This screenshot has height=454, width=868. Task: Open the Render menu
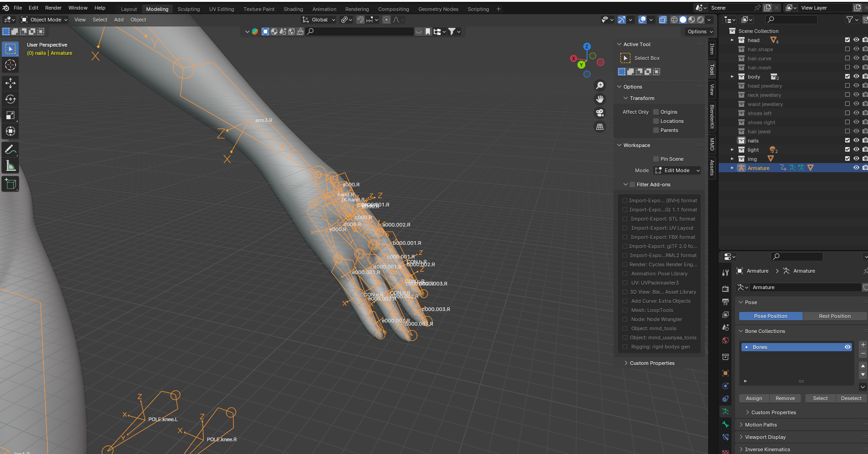click(x=53, y=8)
